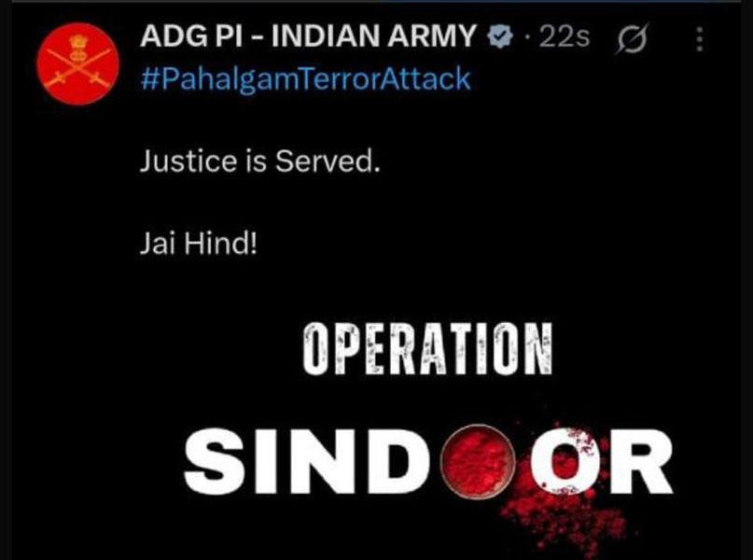Click the 'Justice is Served.' post text
This screenshot has width=753, height=560.
(x=259, y=161)
